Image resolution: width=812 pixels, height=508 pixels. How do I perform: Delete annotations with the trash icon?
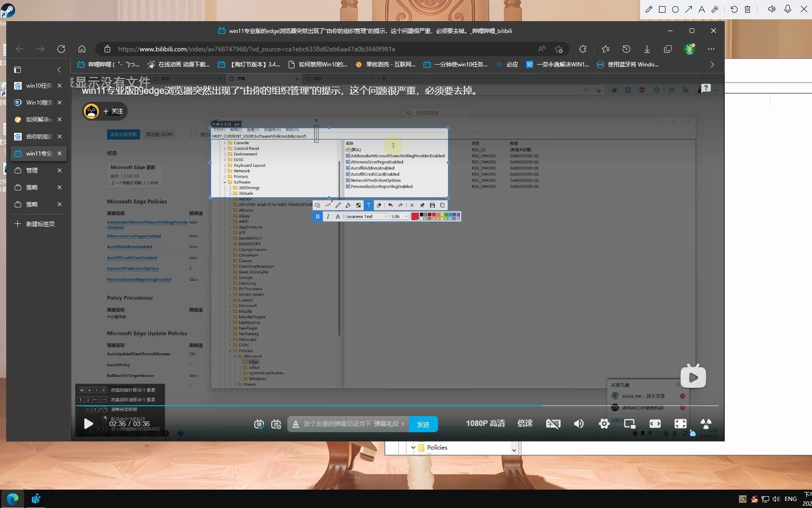[747, 9]
